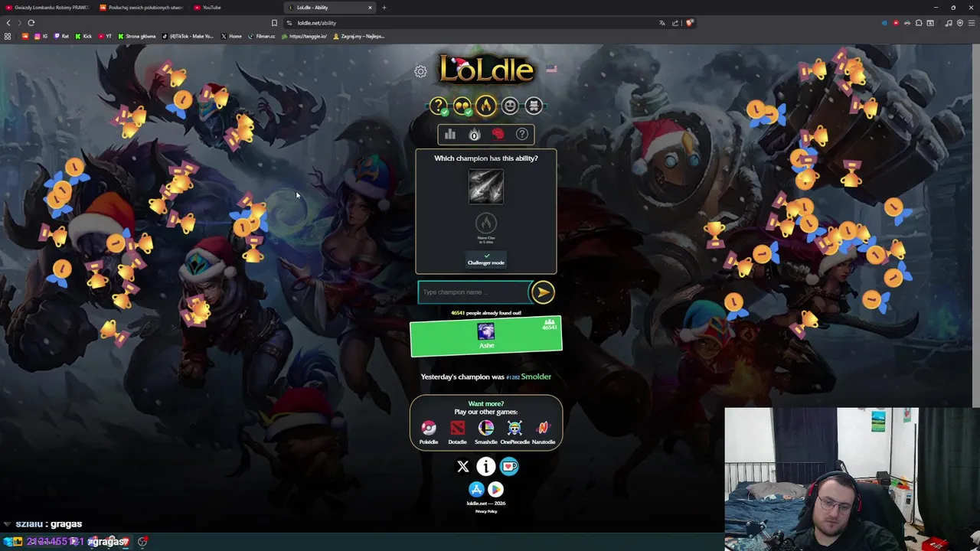Open the tanggle.io bookmark
The image size is (980, 551).
coord(305,36)
